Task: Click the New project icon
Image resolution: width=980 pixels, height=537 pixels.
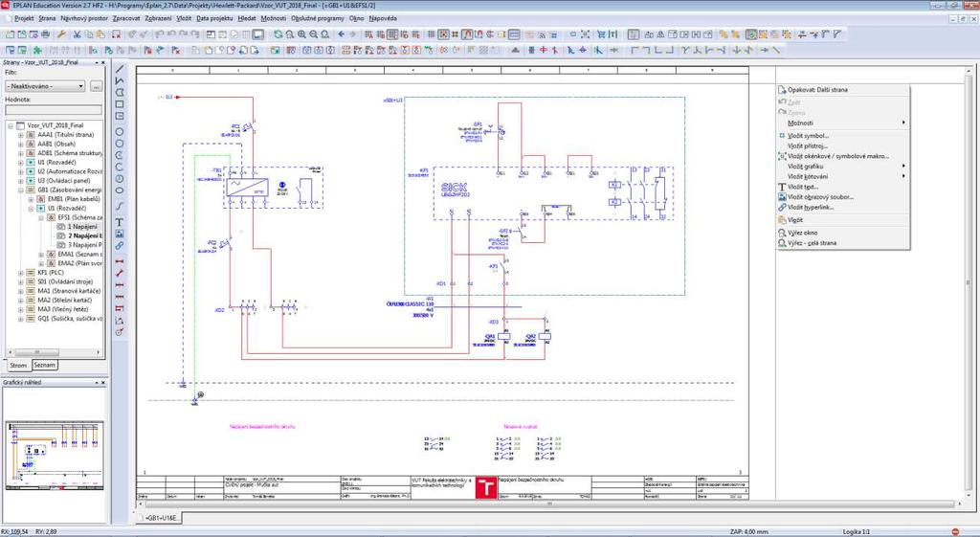Action: coord(10,34)
